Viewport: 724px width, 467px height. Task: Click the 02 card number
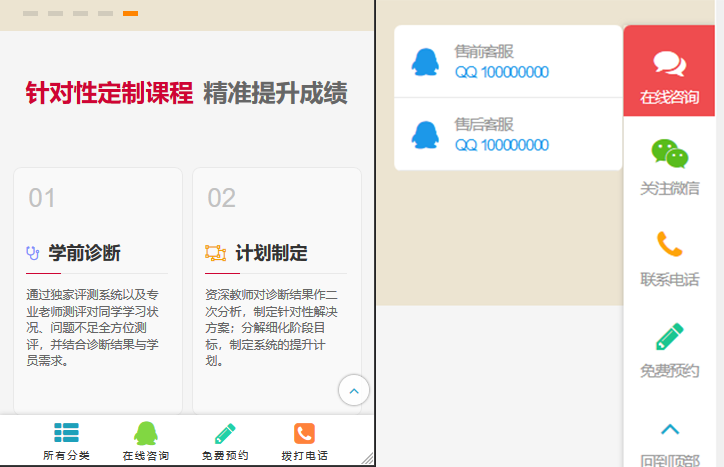pyautogui.click(x=222, y=198)
